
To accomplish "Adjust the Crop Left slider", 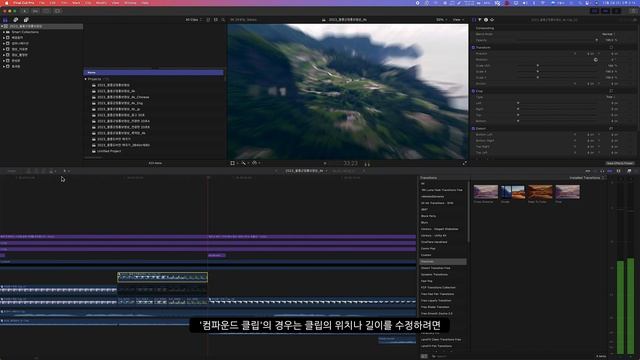I will (518, 103).
